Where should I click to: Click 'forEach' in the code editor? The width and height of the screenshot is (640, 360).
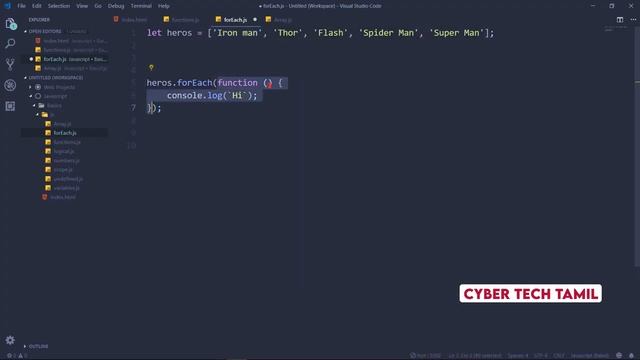tap(195, 83)
